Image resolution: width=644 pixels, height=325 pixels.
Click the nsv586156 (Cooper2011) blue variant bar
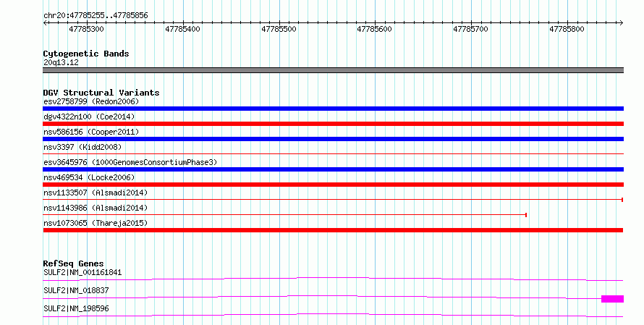coord(333,139)
